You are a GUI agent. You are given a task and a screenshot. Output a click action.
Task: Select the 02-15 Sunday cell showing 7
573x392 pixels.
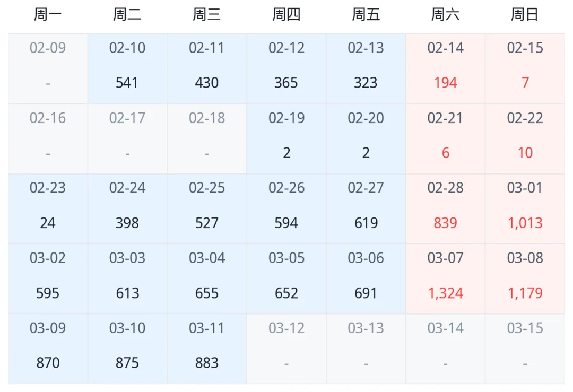tap(525, 68)
